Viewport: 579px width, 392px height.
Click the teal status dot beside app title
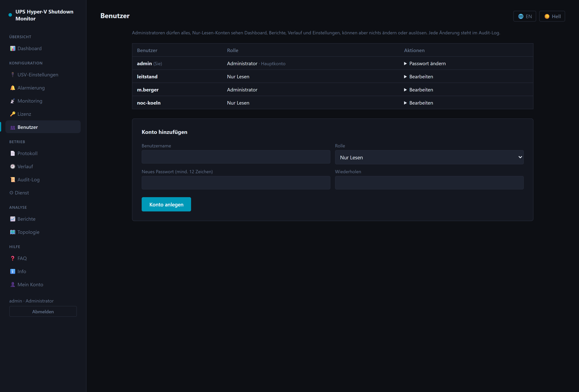10,15
